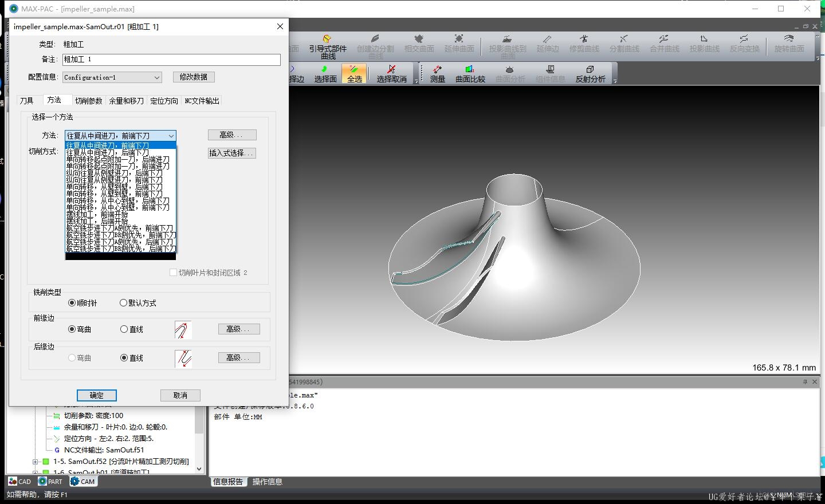
Task: Click the 延伸曲面 toolbar icon
Action: tap(459, 44)
